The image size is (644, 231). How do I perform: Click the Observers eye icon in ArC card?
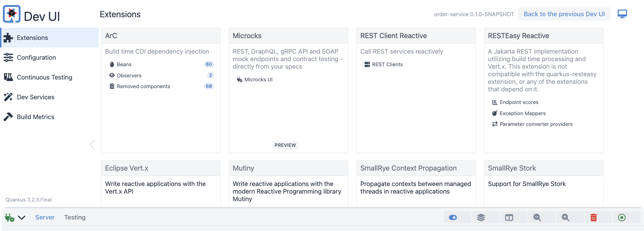112,75
